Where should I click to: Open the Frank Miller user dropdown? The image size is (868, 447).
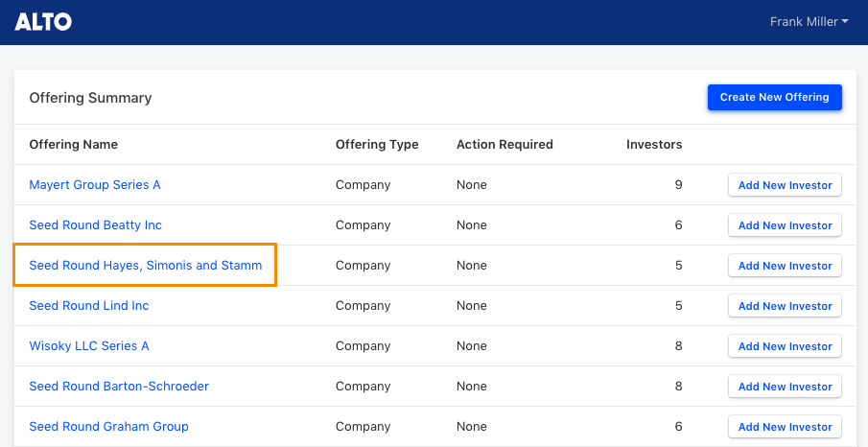[809, 22]
